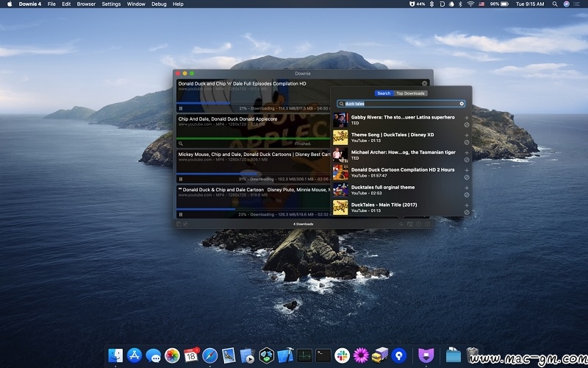Select "Donald Duck Cartoon Compilation HD 2 Hours" result title
Image resolution: width=588 pixels, height=368 pixels.
pos(403,170)
